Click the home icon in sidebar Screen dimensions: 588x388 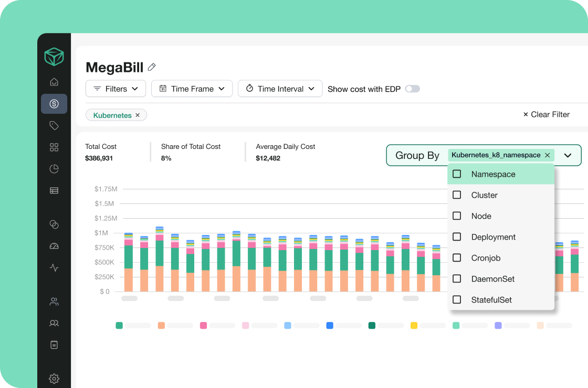point(54,82)
